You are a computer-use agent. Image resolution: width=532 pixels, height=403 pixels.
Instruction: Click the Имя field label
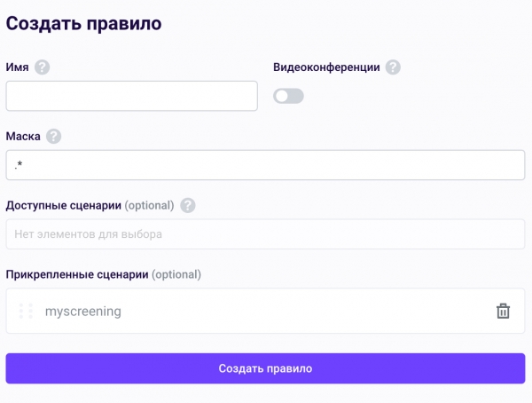tap(16, 67)
